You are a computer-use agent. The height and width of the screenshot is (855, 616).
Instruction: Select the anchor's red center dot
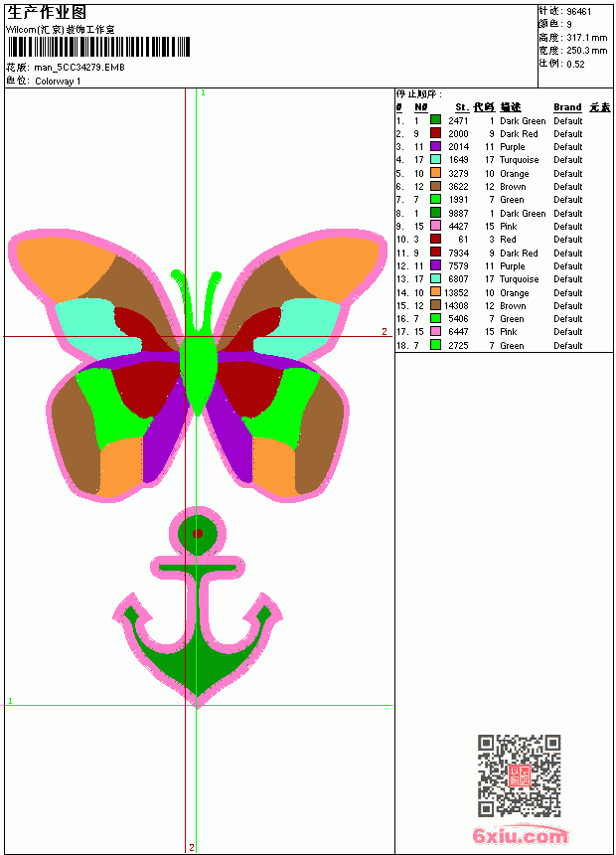198,533
